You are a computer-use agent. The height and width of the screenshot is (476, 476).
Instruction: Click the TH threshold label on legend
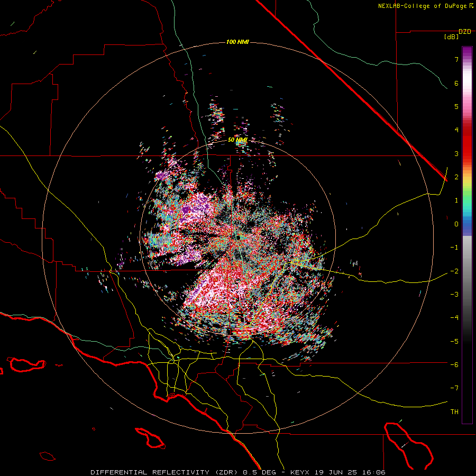pyautogui.click(x=454, y=412)
